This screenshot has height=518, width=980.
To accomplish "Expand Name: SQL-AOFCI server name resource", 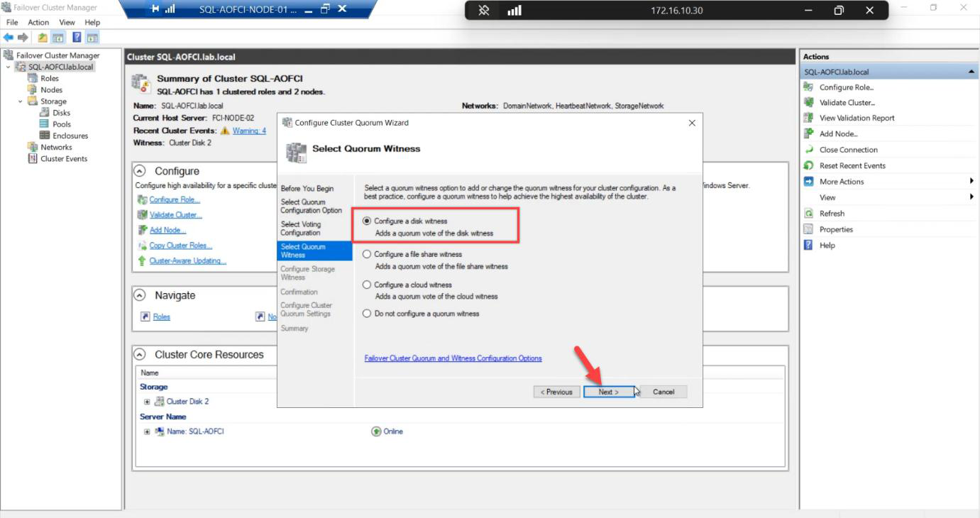I will [x=147, y=431].
